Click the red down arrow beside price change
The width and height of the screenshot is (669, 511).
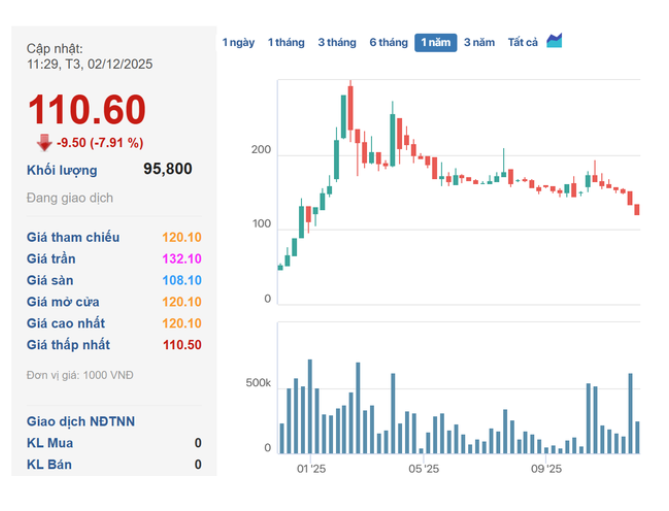click(44, 142)
